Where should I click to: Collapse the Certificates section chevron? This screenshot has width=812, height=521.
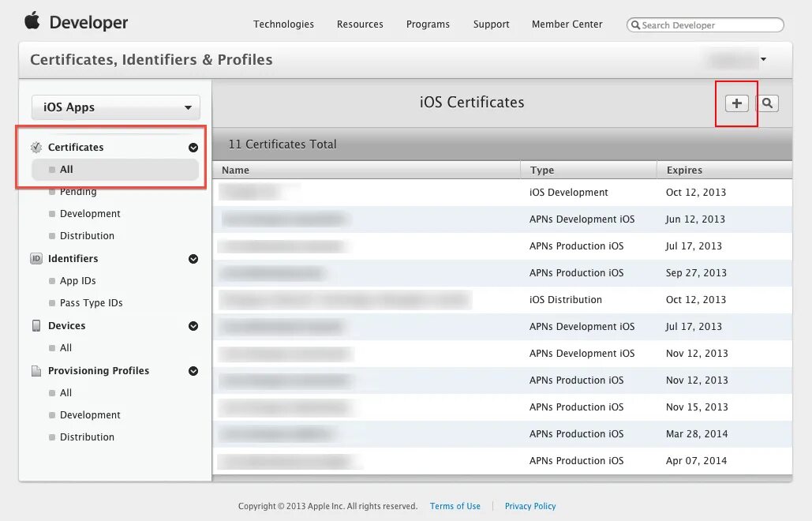coord(193,148)
